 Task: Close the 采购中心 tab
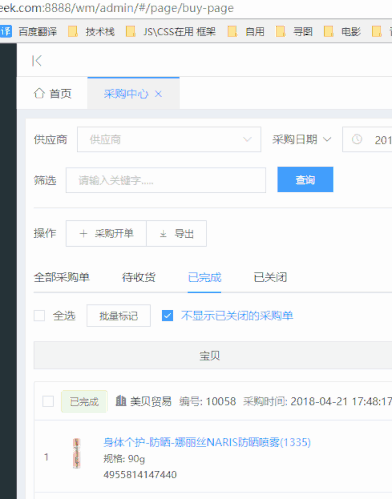[x=158, y=94]
